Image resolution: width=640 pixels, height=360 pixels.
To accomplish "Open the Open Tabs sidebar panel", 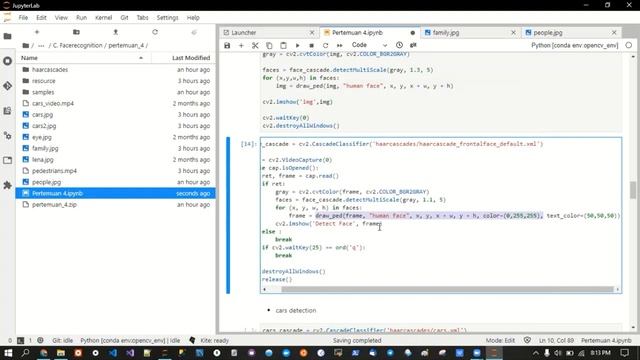I will 7,160.
